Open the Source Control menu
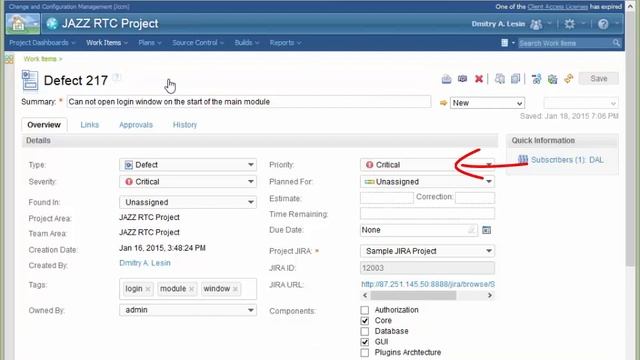The image size is (640, 360). point(198,43)
